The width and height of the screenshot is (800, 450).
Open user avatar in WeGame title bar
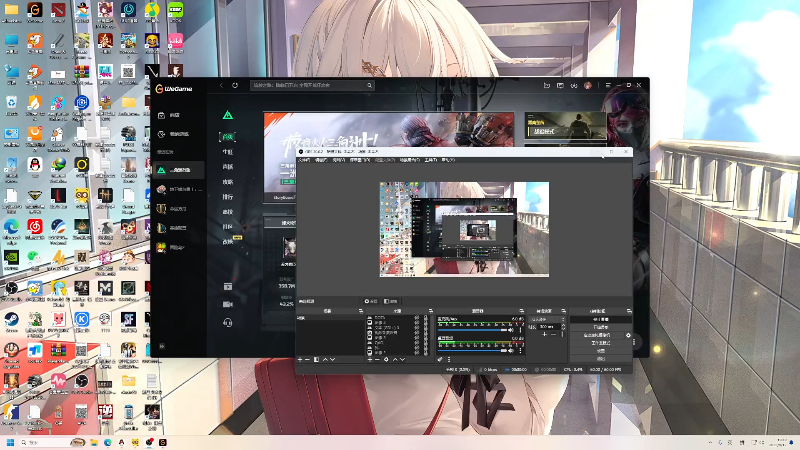tap(588, 85)
